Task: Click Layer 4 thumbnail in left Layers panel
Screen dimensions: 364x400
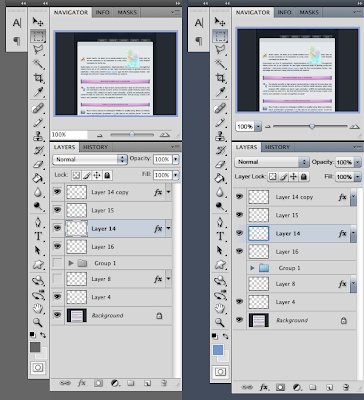Action: pos(76,297)
